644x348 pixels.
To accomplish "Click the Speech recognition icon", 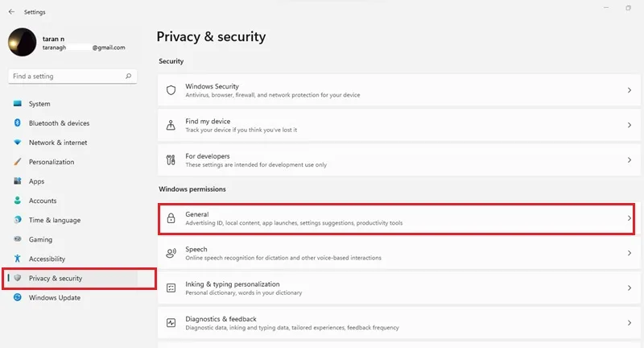I will [x=171, y=253].
